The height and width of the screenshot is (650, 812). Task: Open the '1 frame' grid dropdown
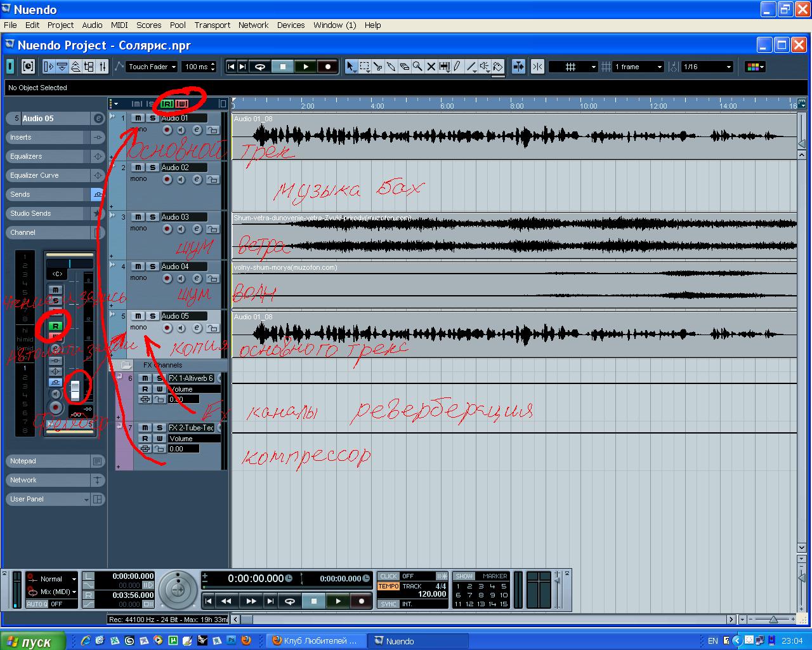639,67
